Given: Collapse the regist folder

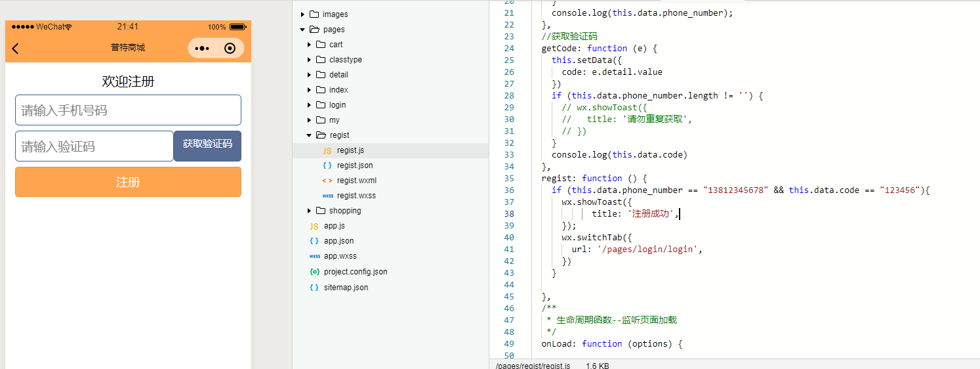Looking at the screenshot, I should pos(309,135).
